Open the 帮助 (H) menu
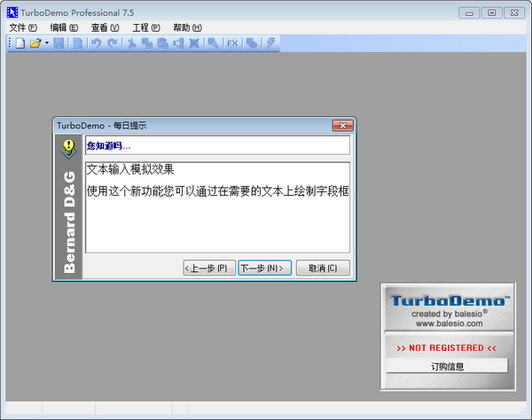This screenshot has height=420, width=532. pos(188,27)
